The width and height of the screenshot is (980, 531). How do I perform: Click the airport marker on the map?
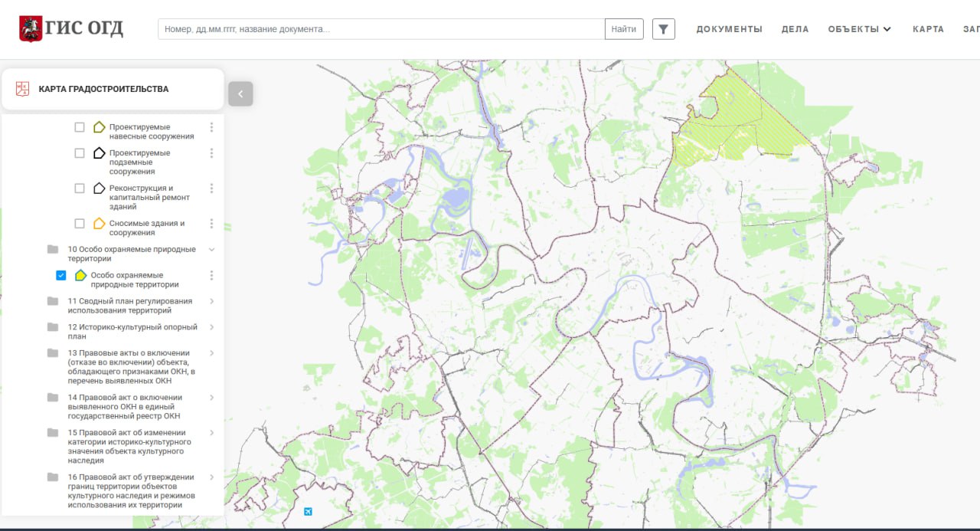(308, 511)
